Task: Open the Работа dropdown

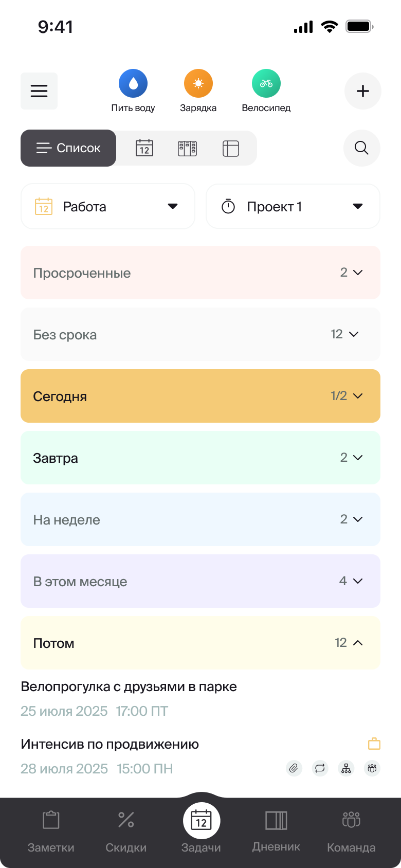Action: point(108,207)
